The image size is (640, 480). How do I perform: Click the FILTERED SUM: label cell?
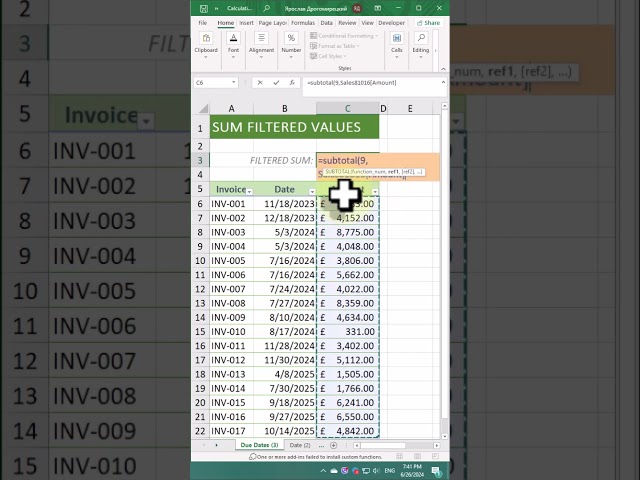click(x=281, y=160)
